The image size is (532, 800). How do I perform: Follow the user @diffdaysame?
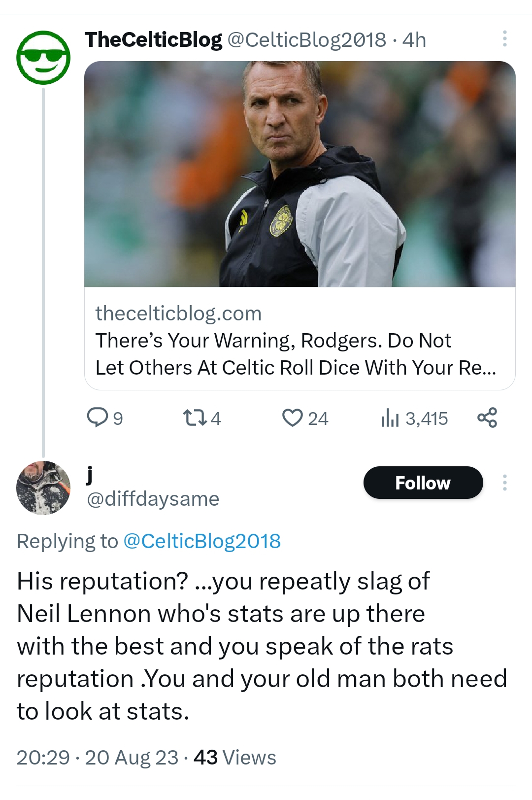[423, 483]
